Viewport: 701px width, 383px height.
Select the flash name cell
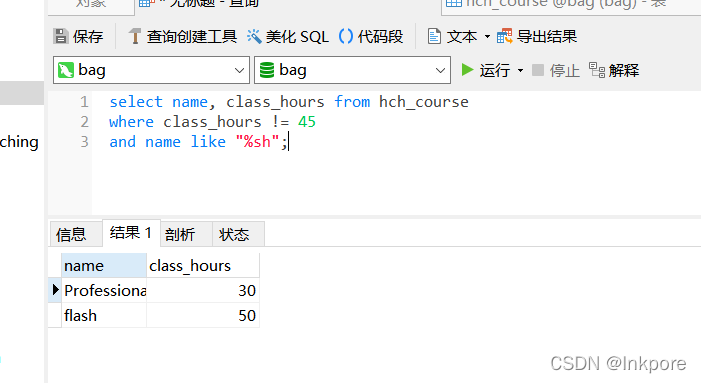pyautogui.click(x=104, y=316)
